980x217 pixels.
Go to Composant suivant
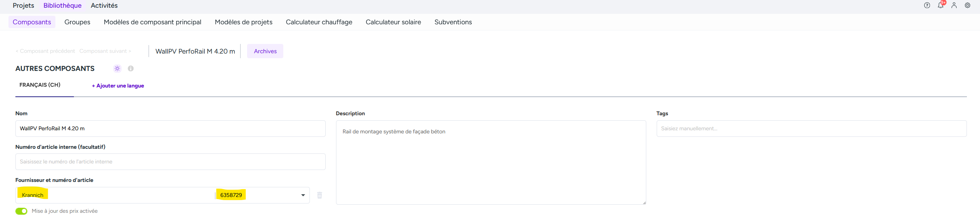[x=105, y=51]
